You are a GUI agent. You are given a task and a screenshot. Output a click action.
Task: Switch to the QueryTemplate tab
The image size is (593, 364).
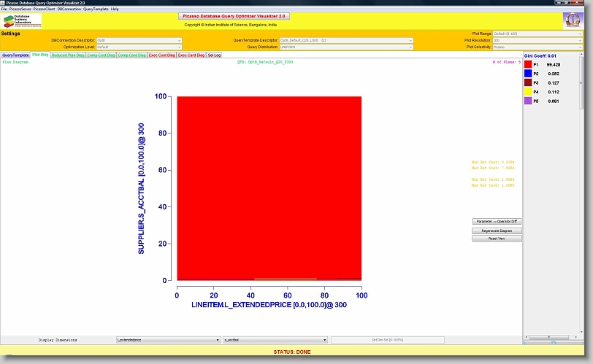pyautogui.click(x=15, y=55)
